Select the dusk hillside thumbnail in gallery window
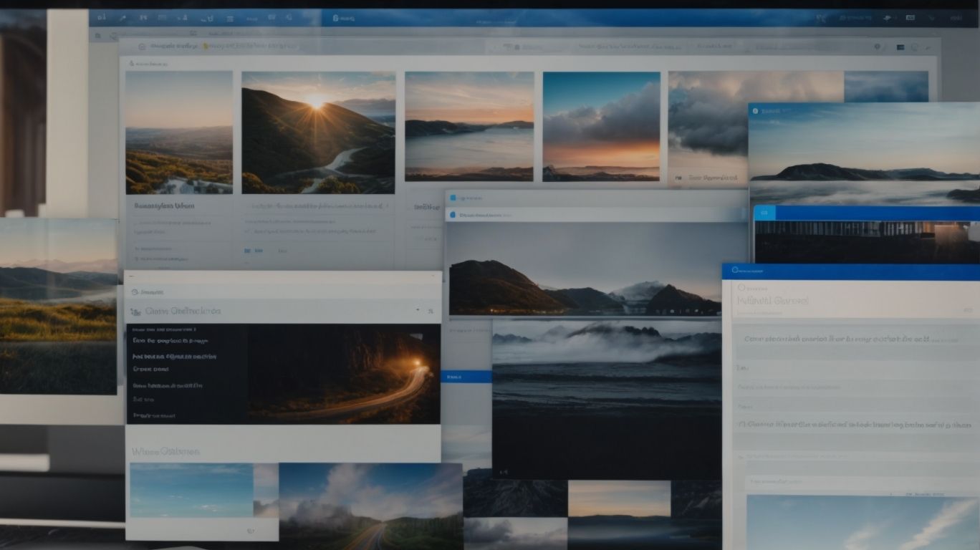The image size is (980, 550). pos(179,132)
